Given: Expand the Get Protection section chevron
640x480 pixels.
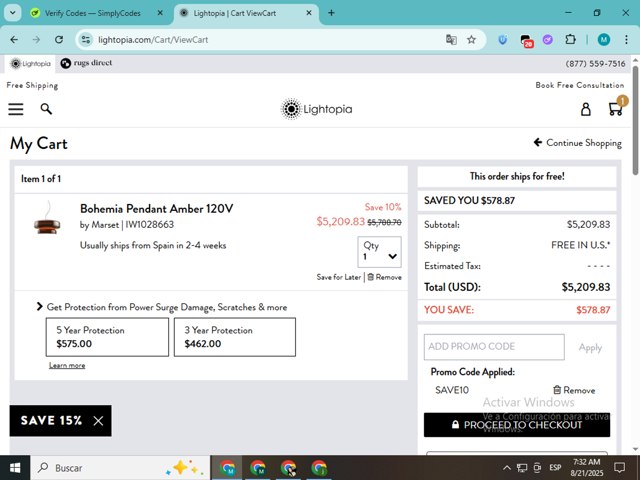Looking at the screenshot, I should [40, 307].
